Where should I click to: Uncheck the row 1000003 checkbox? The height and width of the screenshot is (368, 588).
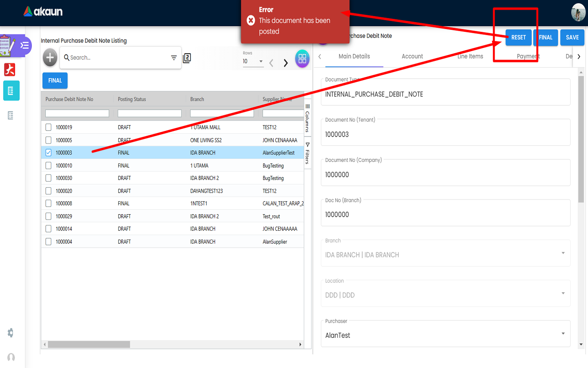pyautogui.click(x=49, y=153)
